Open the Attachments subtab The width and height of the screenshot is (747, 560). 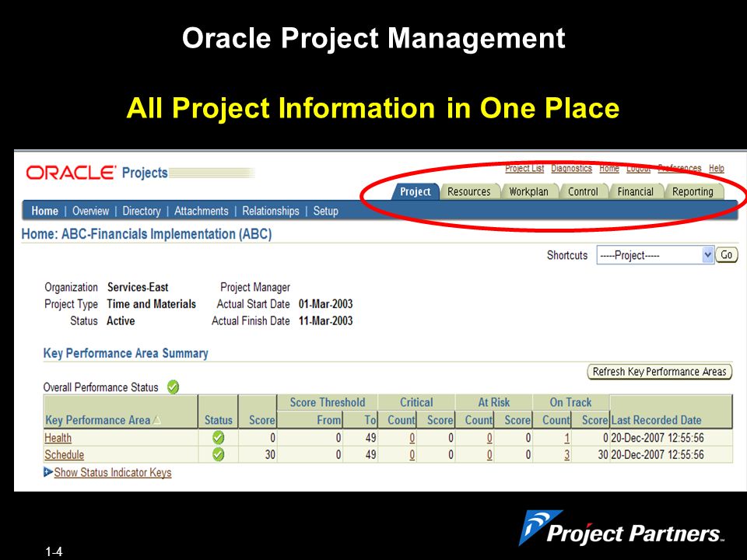pos(201,211)
